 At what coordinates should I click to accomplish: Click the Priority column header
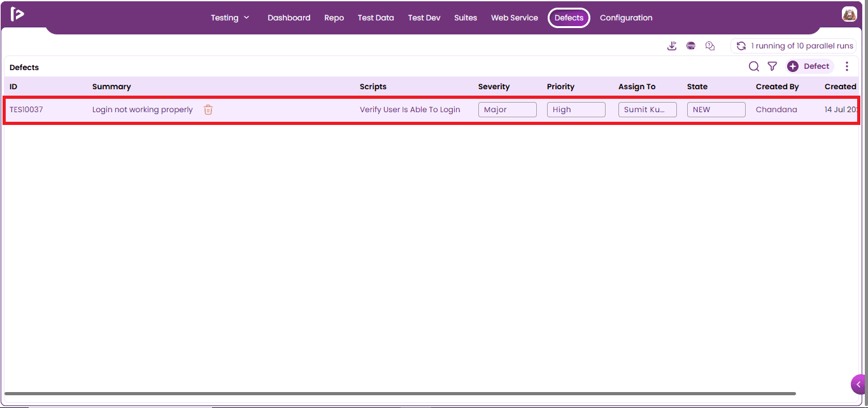pos(560,87)
